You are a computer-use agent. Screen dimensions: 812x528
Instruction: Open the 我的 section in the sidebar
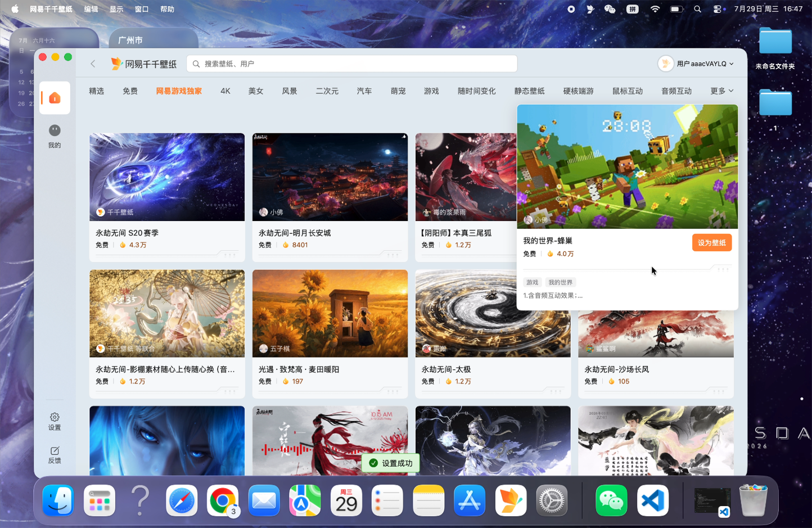[x=55, y=137]
